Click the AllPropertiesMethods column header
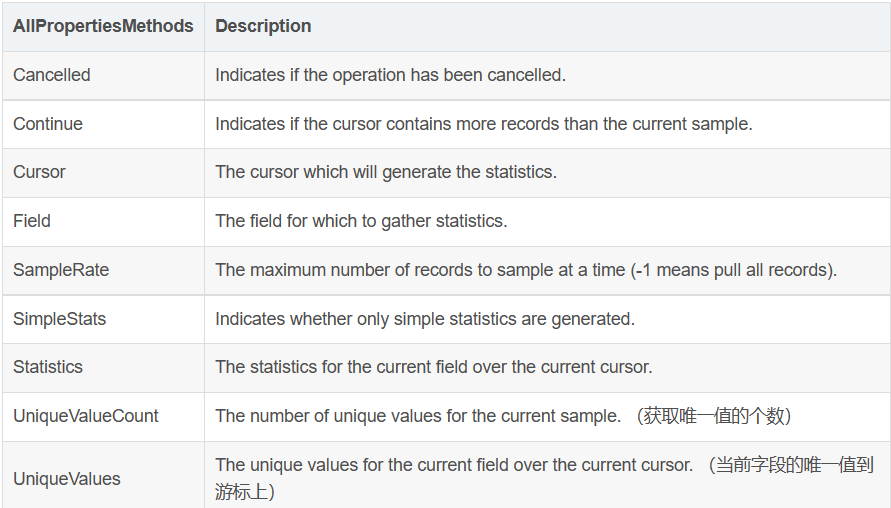Screen dimensions: 891x508 point(103,26)
